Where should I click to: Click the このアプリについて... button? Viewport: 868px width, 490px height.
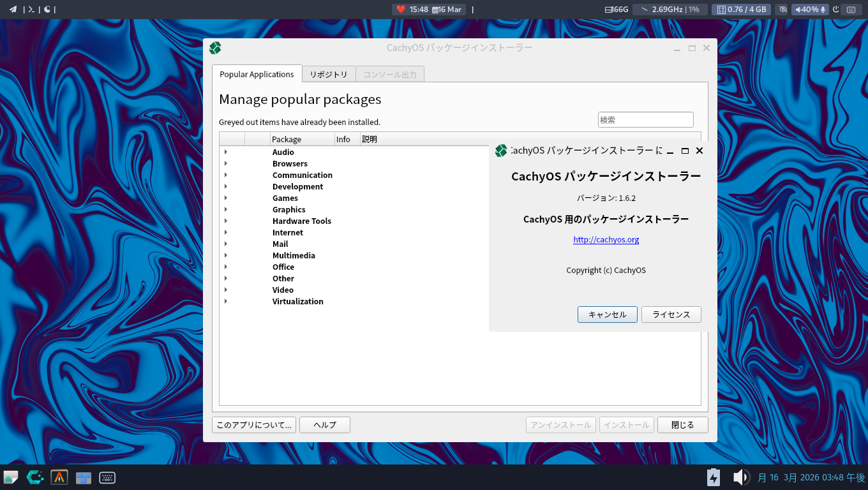(254, 425)
